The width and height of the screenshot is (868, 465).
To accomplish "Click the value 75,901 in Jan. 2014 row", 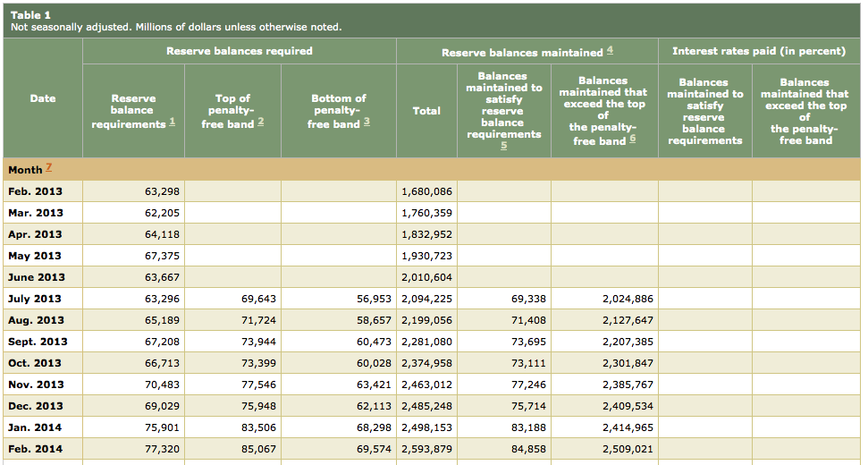I will tap(162, 428).
